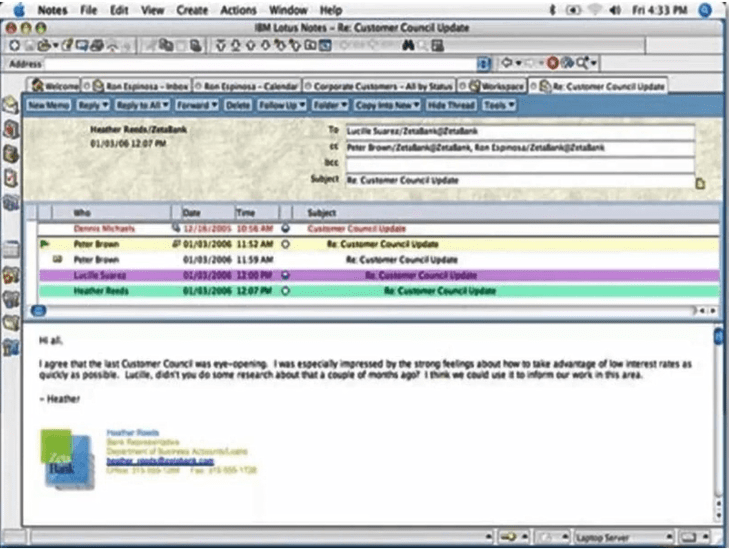The image size is (729, 549).
Task: Click status circle on Heather Reeds row
Action: tap(286, 291)
